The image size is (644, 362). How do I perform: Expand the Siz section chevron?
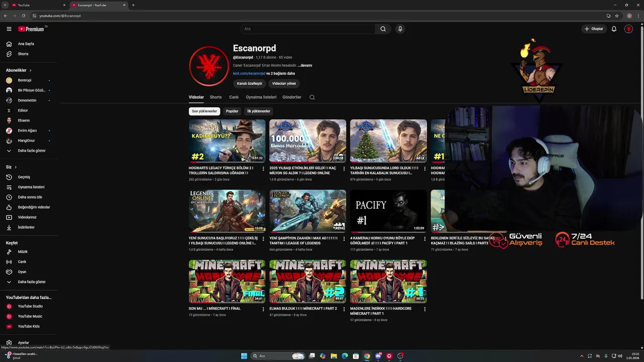[x=16, y=167]
